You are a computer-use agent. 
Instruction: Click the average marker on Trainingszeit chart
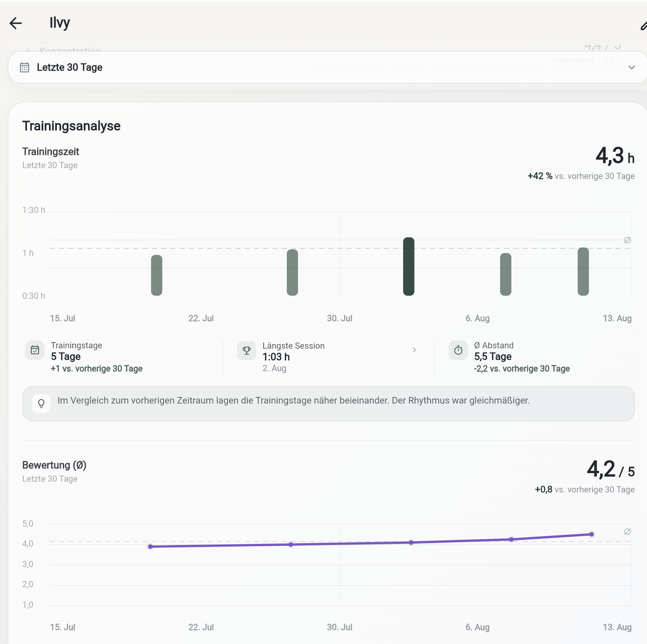[x=627, y=240]
